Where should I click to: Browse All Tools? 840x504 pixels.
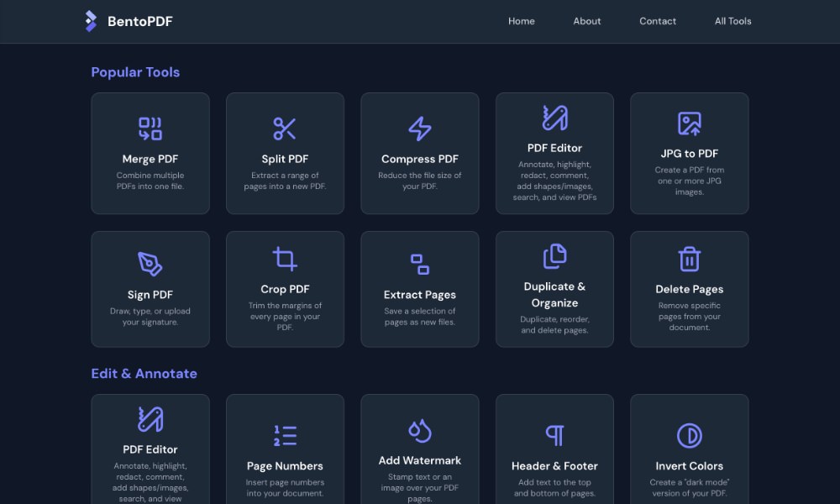point(732,21)
